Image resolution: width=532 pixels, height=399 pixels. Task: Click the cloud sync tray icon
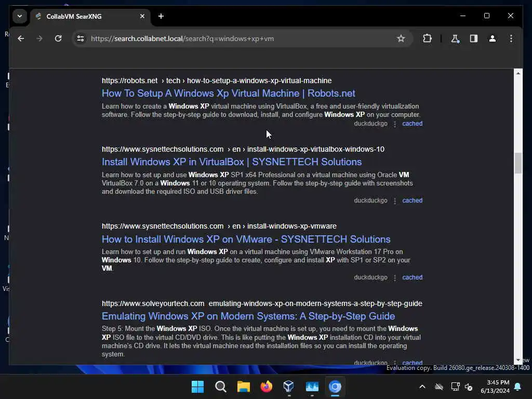click(439, 387)
